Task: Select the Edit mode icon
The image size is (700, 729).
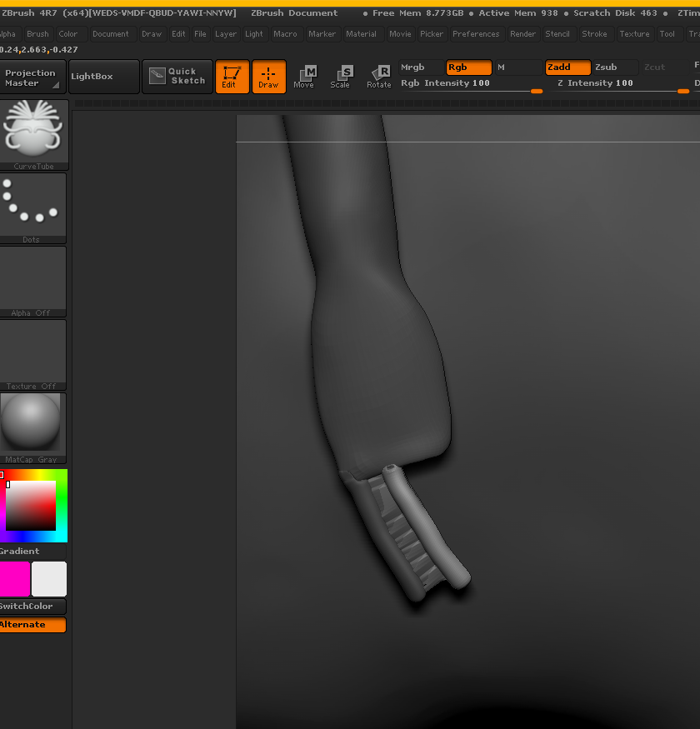Action: (x=232, y=77)
